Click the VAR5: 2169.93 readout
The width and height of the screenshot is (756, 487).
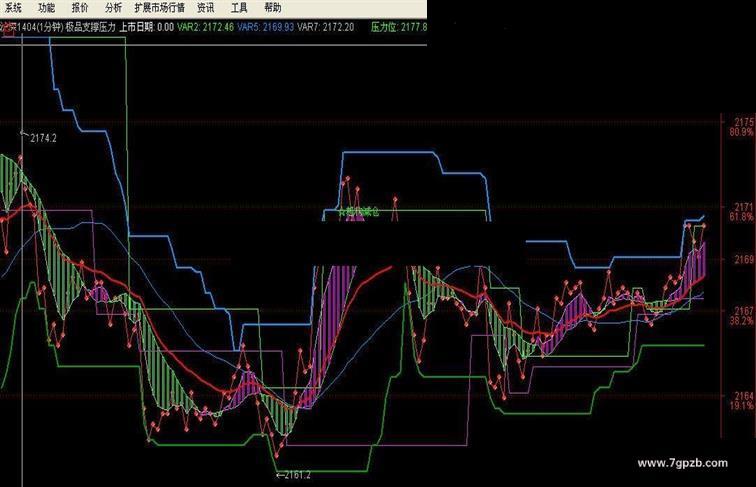tap(266, 27)
